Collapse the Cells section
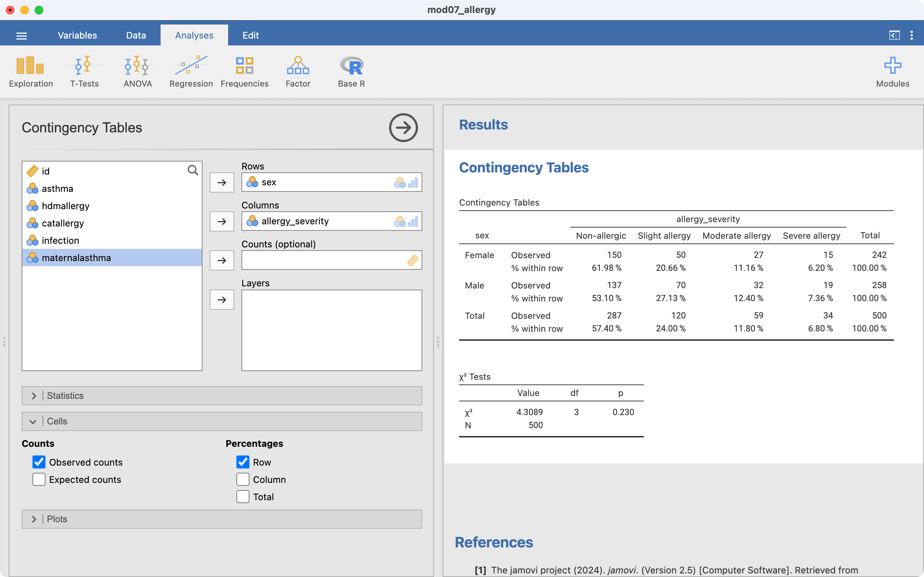 point(222,421)
